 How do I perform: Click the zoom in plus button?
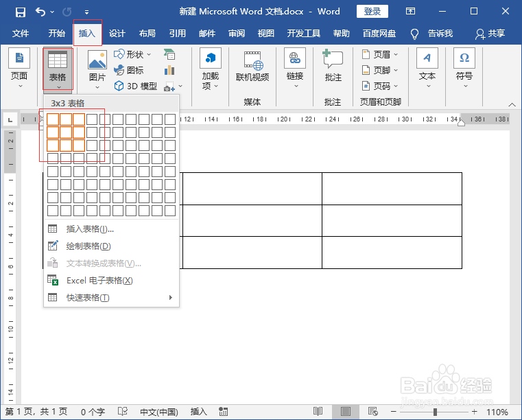[x=475, y=412]
